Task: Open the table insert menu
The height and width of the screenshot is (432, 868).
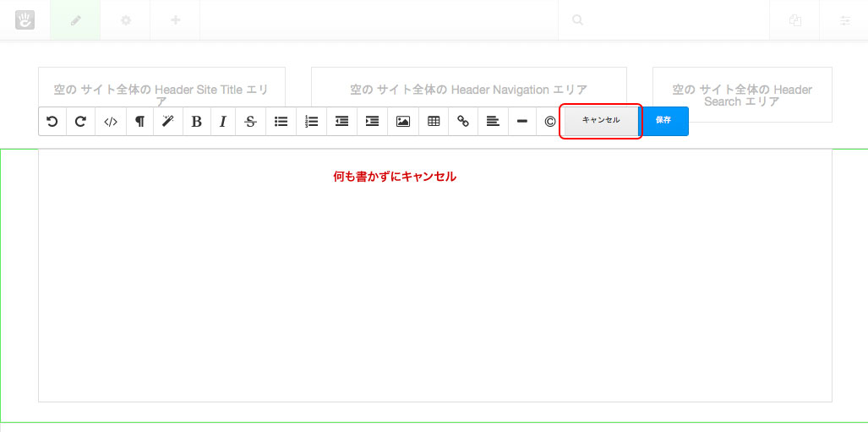Action: [434, 121]
